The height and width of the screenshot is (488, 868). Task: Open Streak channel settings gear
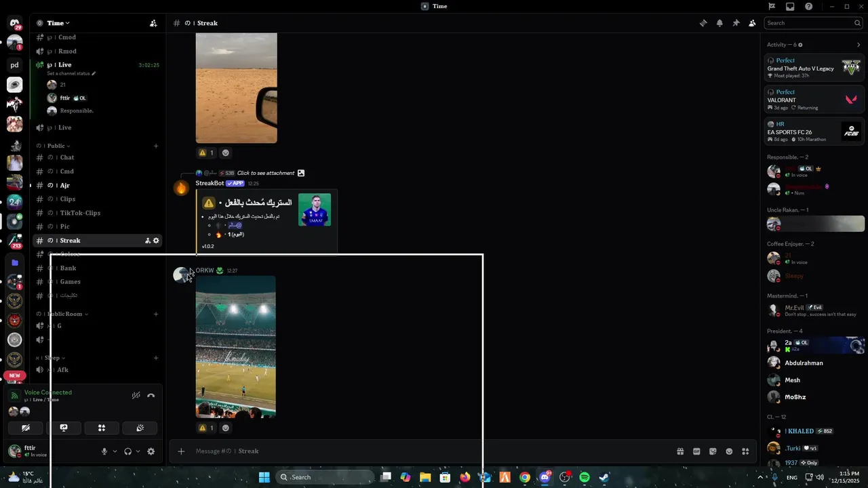coord(156,241)
